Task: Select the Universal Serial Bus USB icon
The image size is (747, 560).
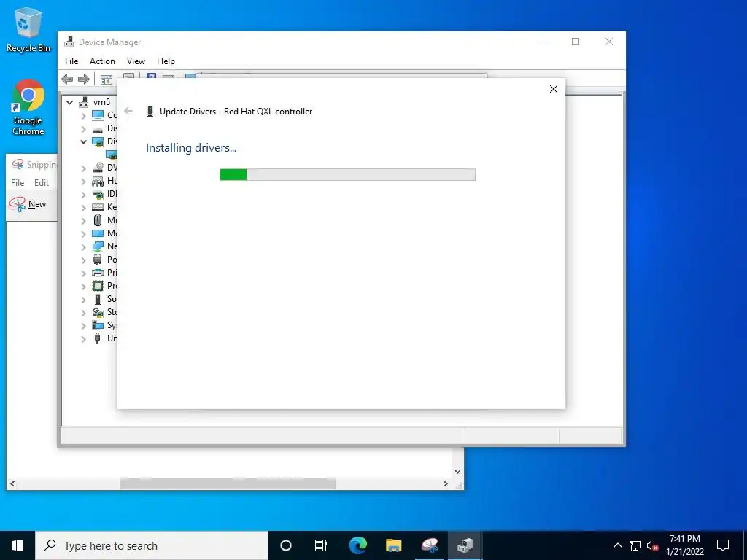Action: click(x=98, y=338)
